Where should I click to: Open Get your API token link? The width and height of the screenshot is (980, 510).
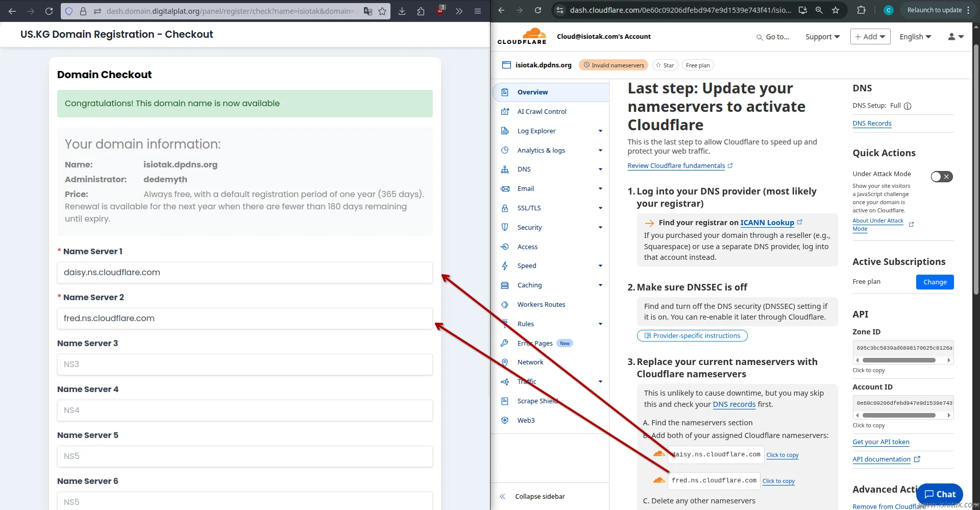[x=881, y=442]
